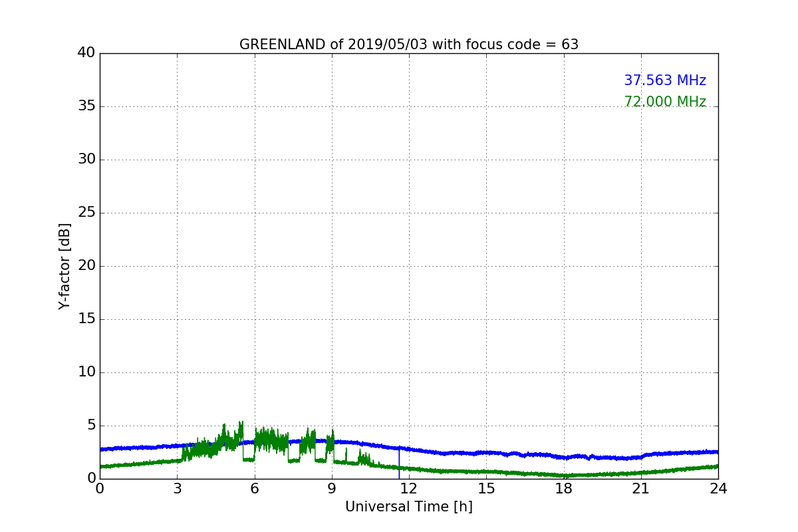Click the y-axis tick label 10

coord(86,372)
